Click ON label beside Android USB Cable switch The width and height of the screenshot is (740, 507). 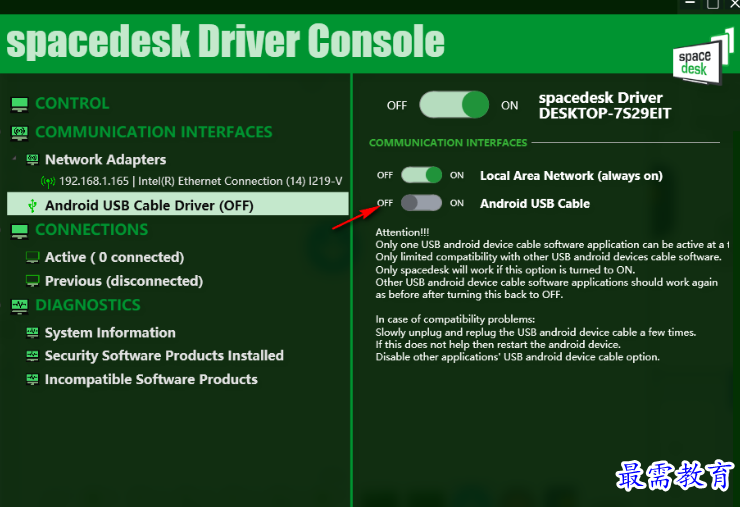pyautogui.click(x=457, y=203)
